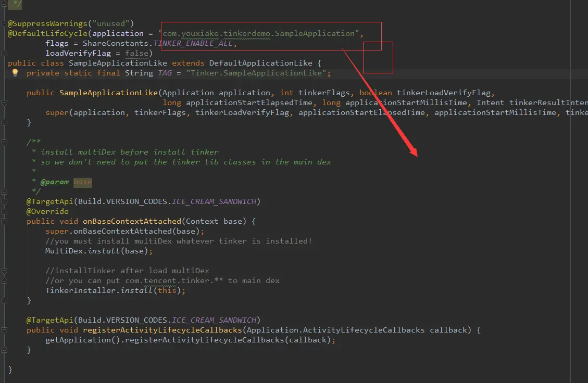Image resolution: width=588 pixels, height=383 pixels.
Task: Click the getApplication() call
Action: (x=83, y=340)
